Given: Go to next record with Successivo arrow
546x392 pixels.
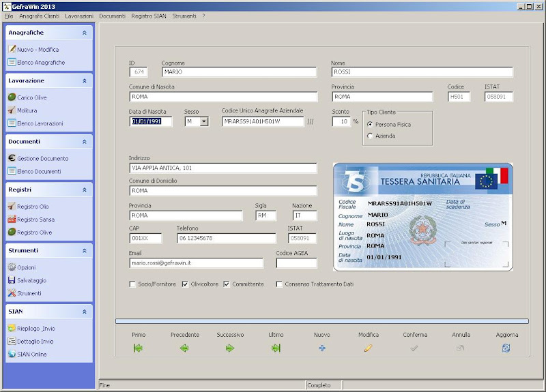Looking at the screenshot, I should click(230, 348).
